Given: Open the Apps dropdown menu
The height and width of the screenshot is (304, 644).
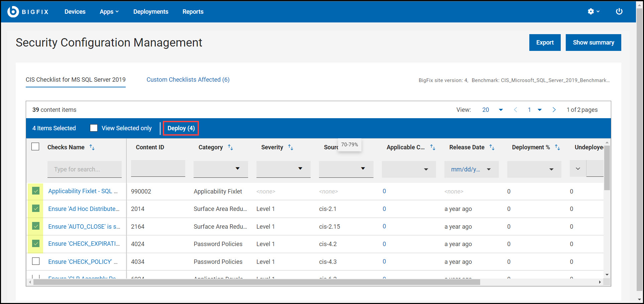Looking at the screenshot, I should tap(109, 11).
